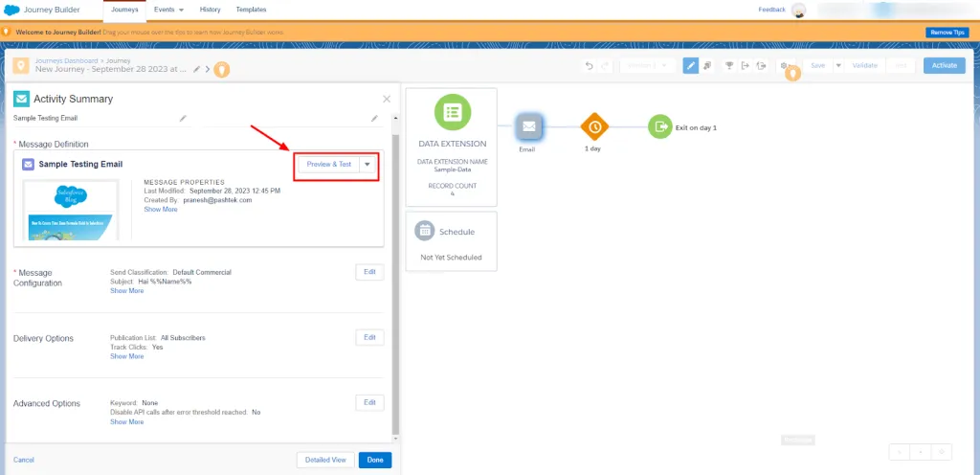Screen dimensions: 980x475
Task: Click the Journeys Dashboard breadcrumb link
Action: (66, 60)
